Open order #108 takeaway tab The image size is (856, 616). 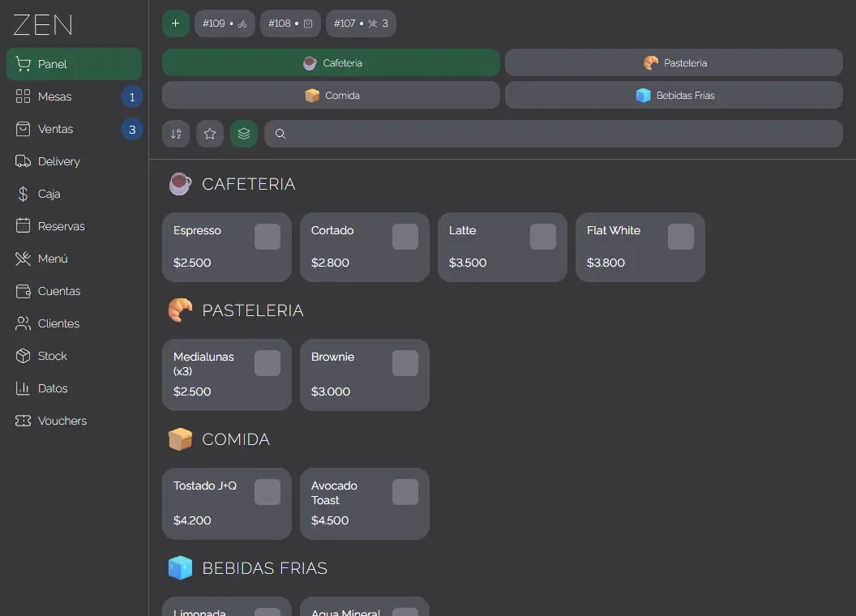[x=290, y=24]
